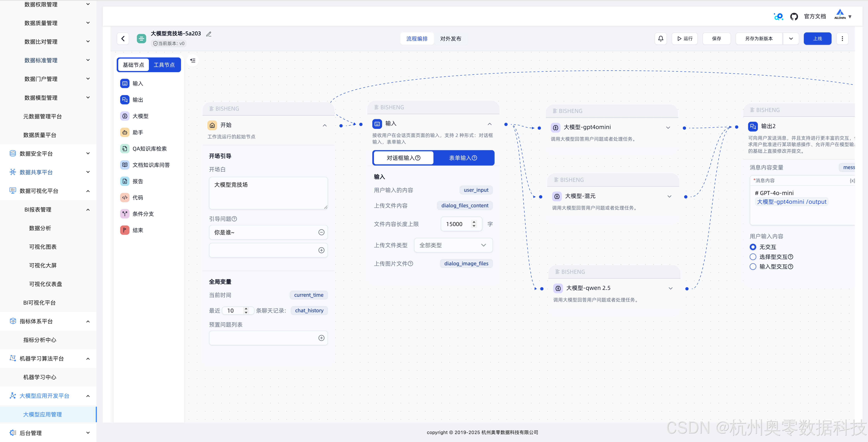Image resolution: width=868 pixels, height=442 pixels.
Task: Open the three-dot more menu
Action: point(842,38)
